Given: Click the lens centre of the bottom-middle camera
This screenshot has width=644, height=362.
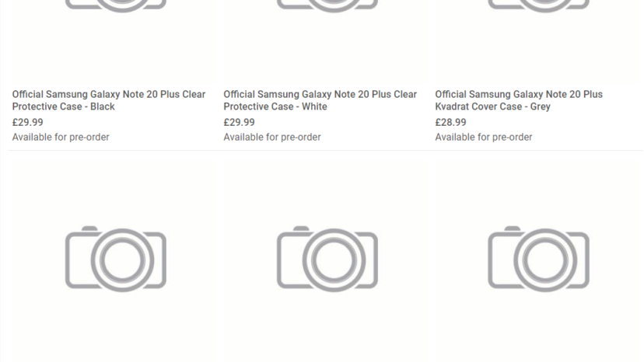Looking at the screenshot, I should [327, 259].
